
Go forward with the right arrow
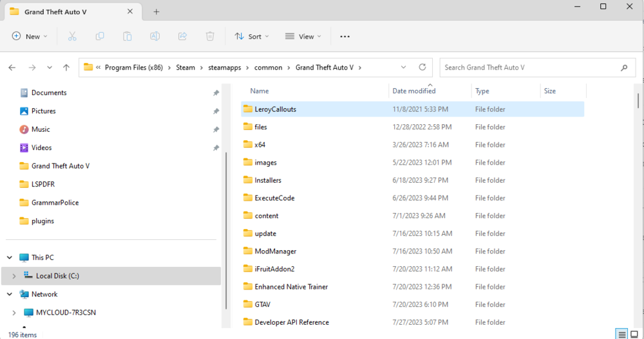click(x=32, y=68)
